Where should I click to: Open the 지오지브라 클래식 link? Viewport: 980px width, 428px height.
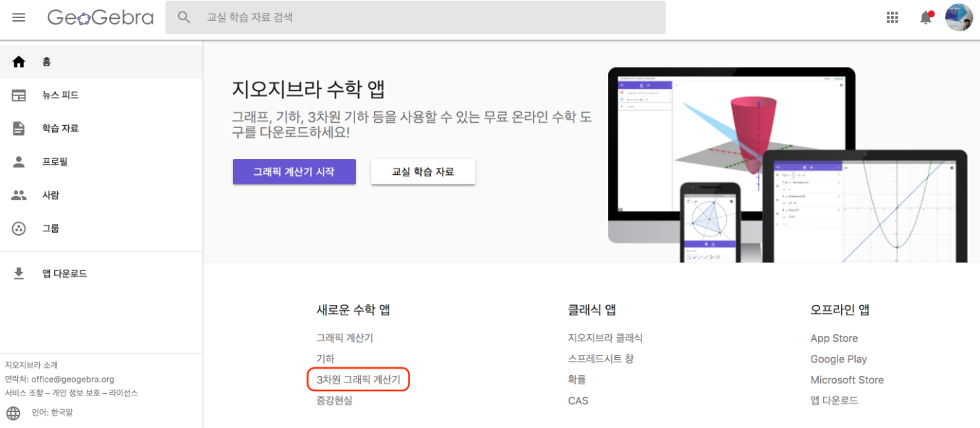(605, 338)
